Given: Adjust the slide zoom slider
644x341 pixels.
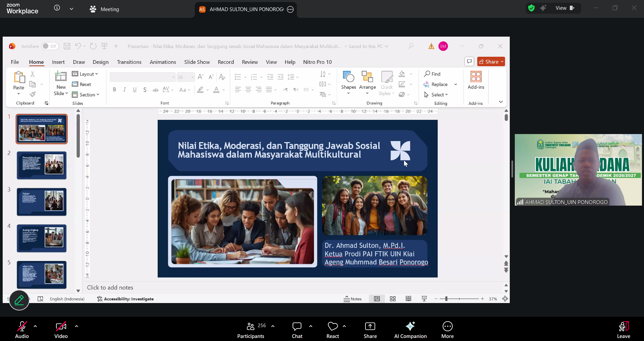Looking at the screenshot, I should [446, 299].
